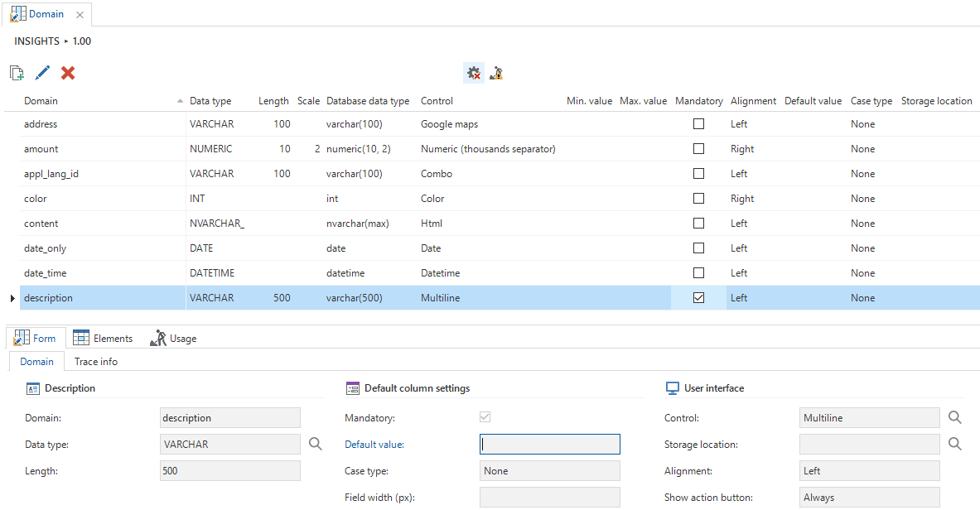Toggle Mandatory checkbox for address row
This screenshot has width=980, height=510.
pyautogui.click(x=698, y=124)
